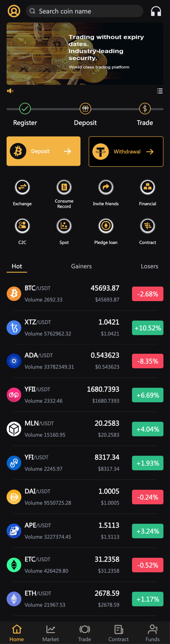
Task: Open Consume Record icon
Action: click(x=64, y=187)
